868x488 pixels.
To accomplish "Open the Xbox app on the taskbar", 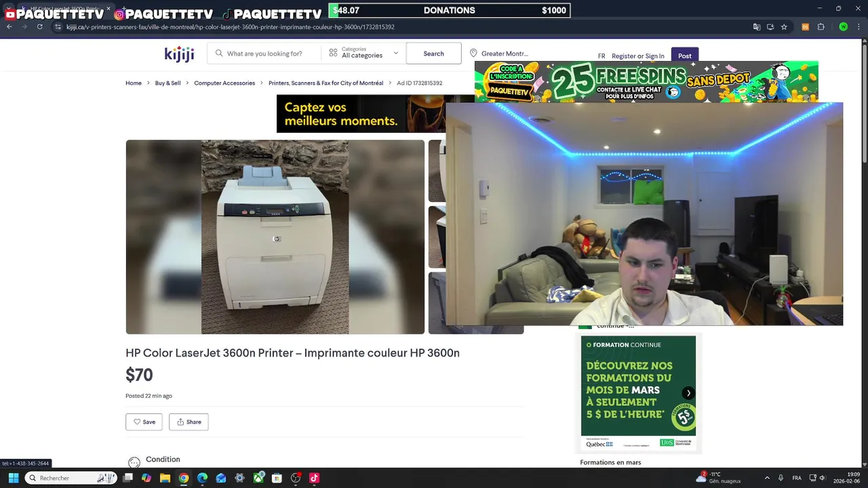I will click(x=258, y=478).
